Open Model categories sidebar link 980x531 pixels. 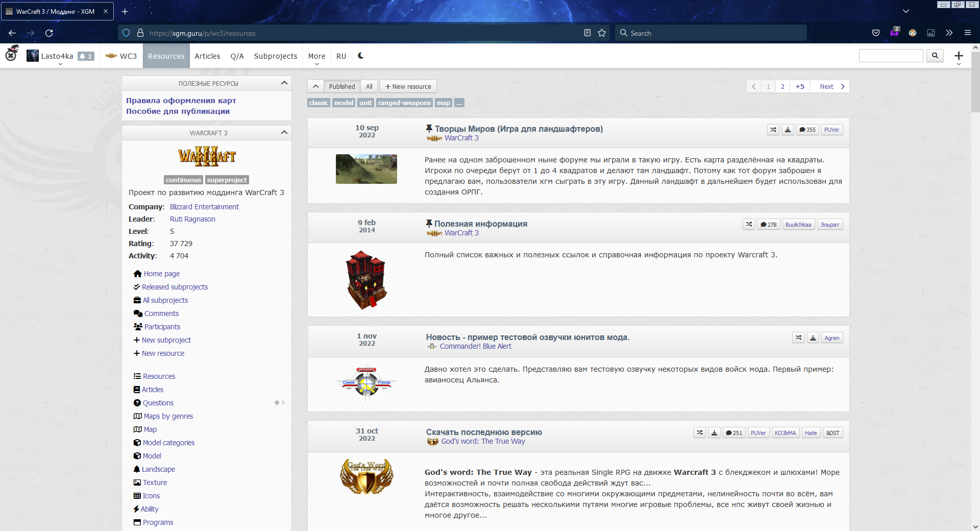168,443
